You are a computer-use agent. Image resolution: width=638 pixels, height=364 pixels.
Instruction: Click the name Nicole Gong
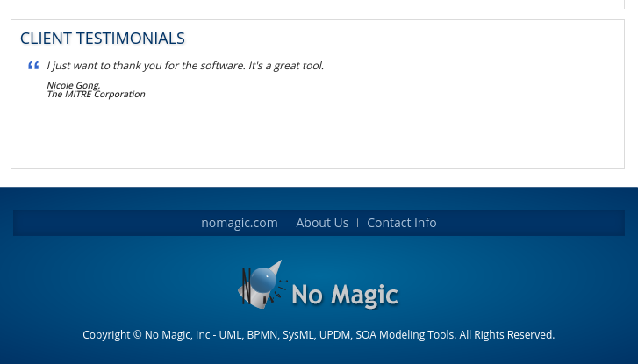pyautogui.click(x=73, y=85)
